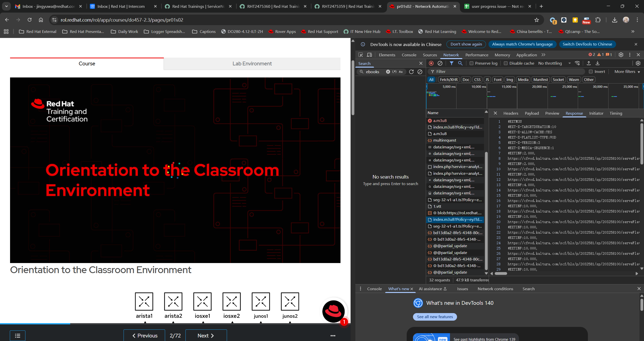Click the Next page button

(x=206, y=335)
